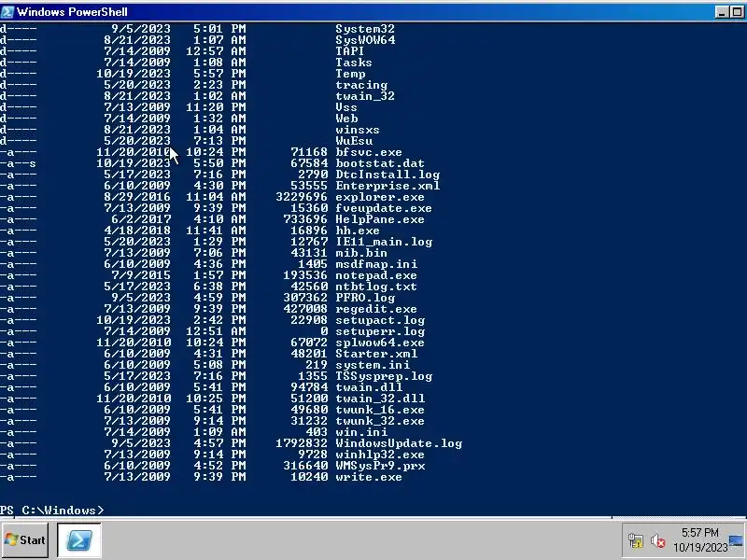The image size is (747, 560).
Task: Click the 10/19/2023 date in the taskbar
Action: point(699,547)
